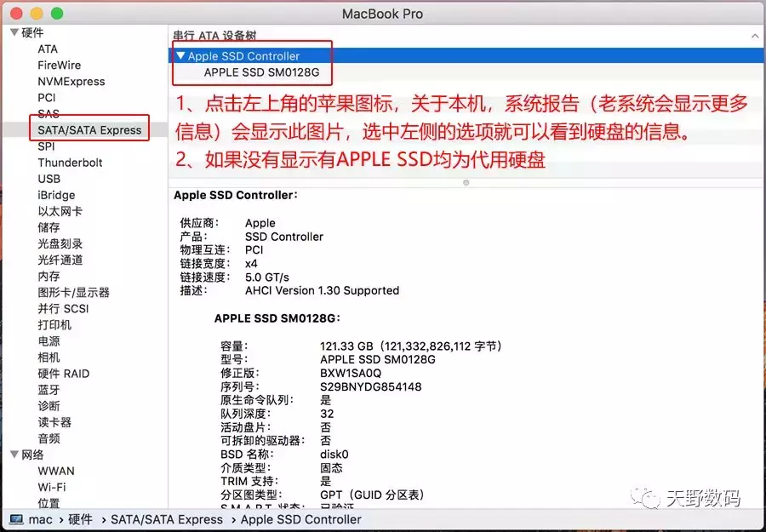Select SATA/SATA Express in the sidebar
Viewport: 766px width, 532px height.
pos(89,130)
